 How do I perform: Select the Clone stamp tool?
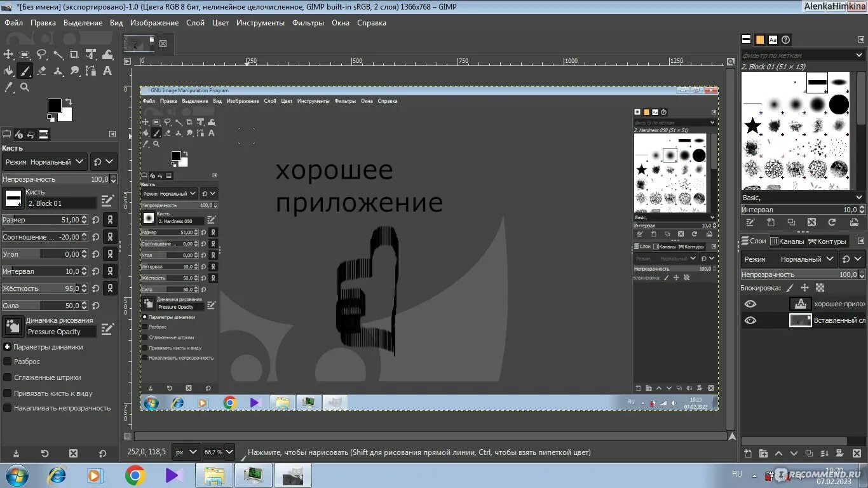pos(58,71)
